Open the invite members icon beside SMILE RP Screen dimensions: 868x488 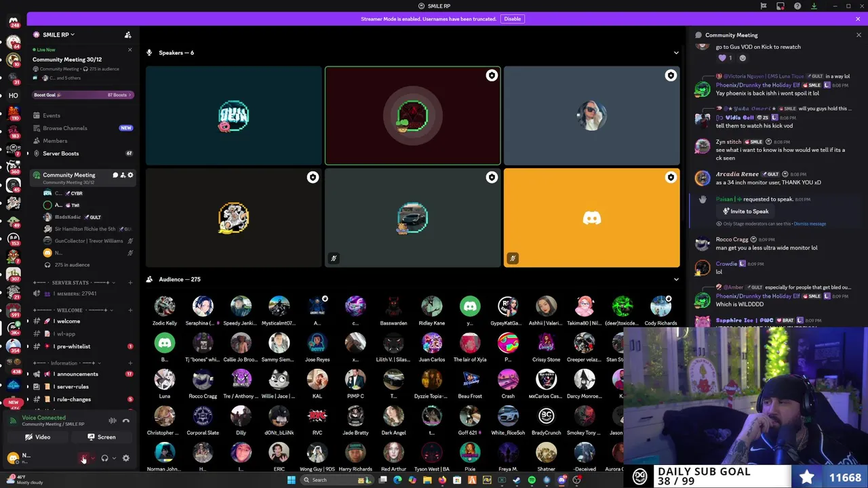tap(127, 35)
